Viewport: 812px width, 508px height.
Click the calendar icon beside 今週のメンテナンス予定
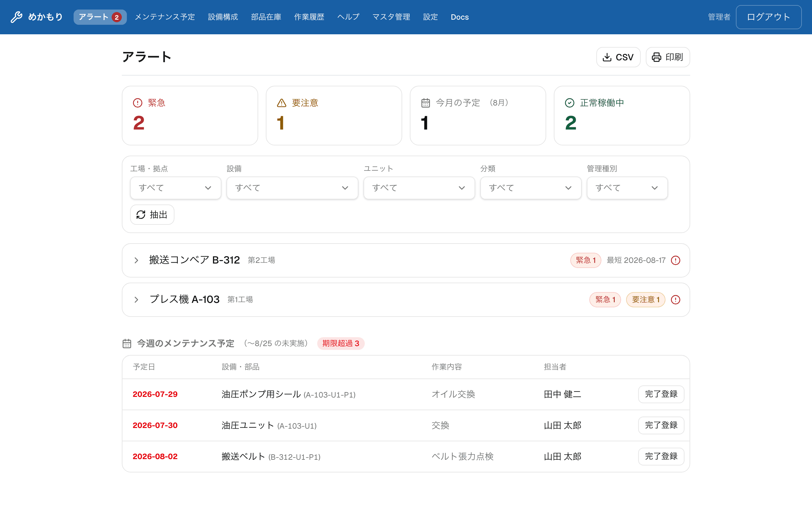pos(127,343)
